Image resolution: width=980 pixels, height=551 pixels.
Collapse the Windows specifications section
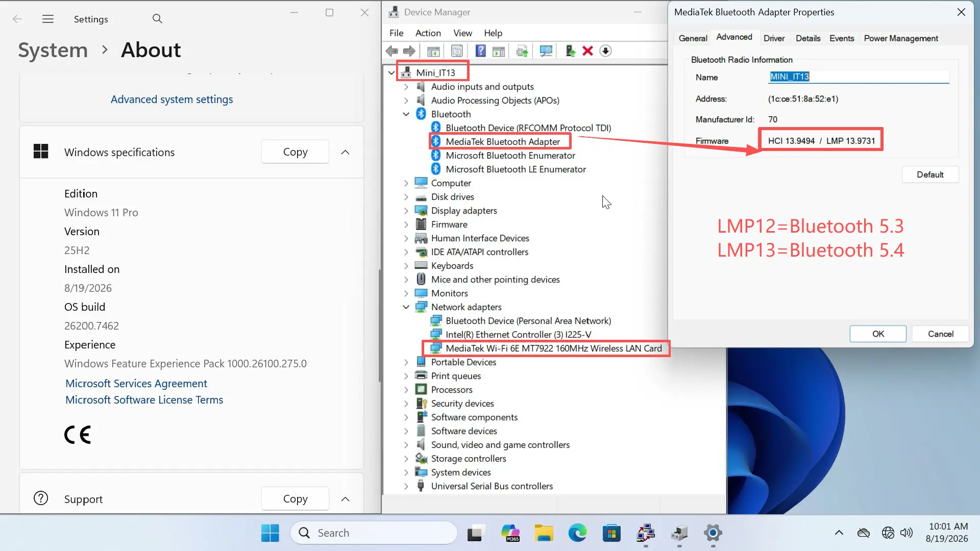pyautogui.click(x=346, y=152)
